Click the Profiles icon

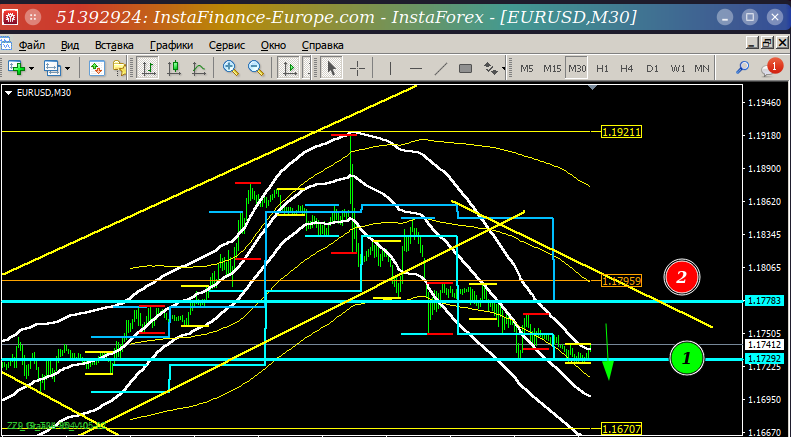coord(52,68)
